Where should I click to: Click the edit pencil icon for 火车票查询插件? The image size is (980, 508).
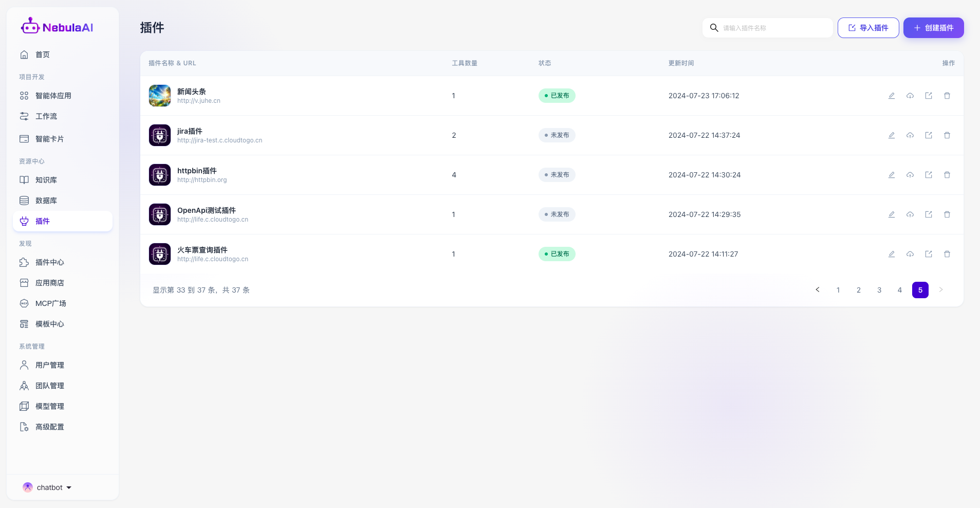point(892,254)
